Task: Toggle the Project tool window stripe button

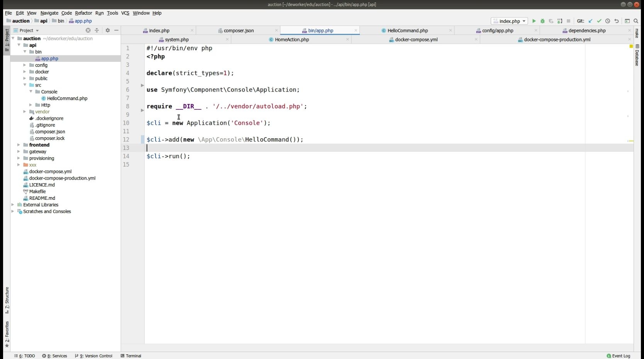Action: point(7,40)
